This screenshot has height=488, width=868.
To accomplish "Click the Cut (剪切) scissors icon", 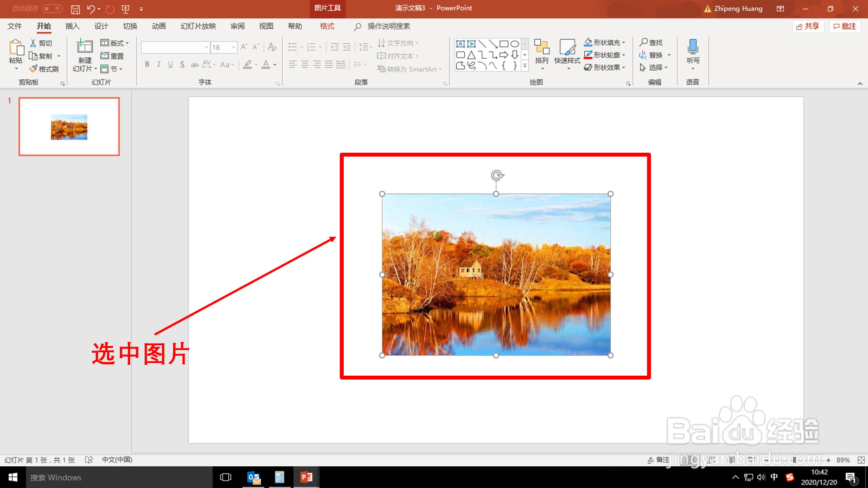I will (33, 43).
